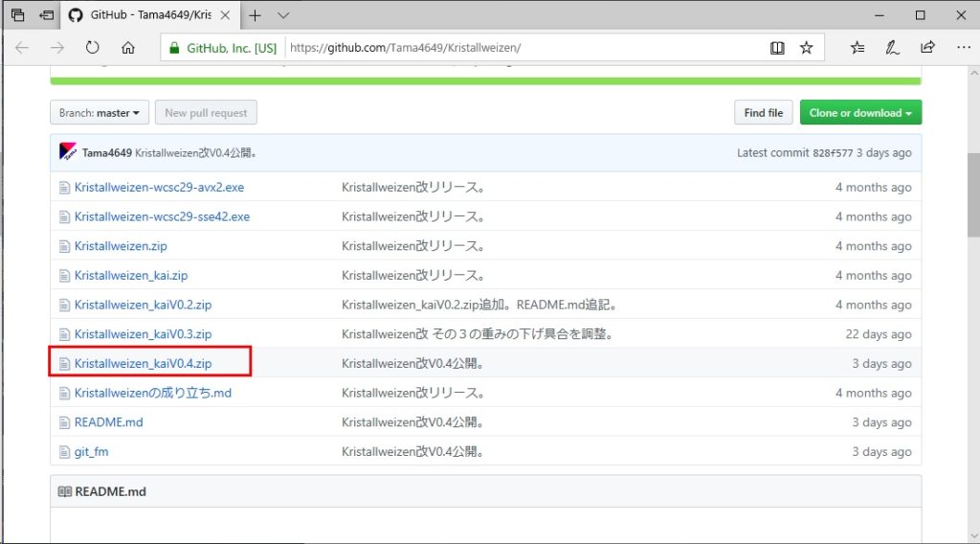Screen dimensions: 980x544
Task: Open the Kristallweizen.zip file link
Action: point(121,246)
